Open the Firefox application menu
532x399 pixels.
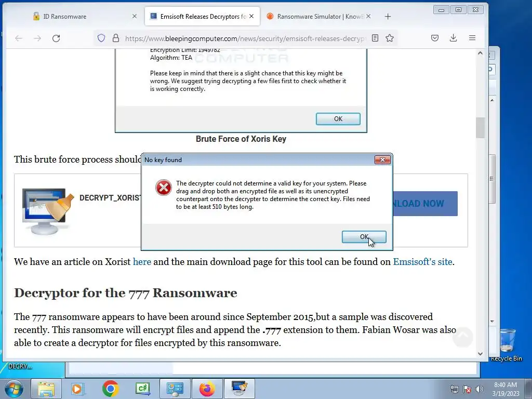[472, 38]
